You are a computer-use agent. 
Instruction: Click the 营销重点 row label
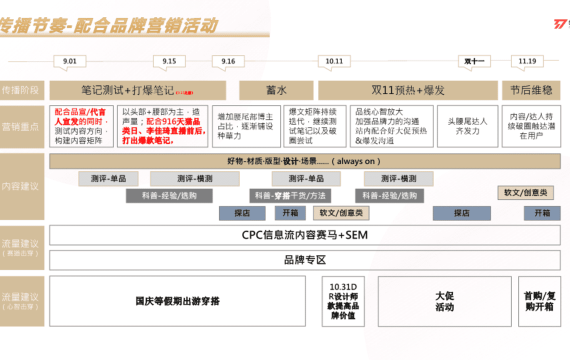22,127
